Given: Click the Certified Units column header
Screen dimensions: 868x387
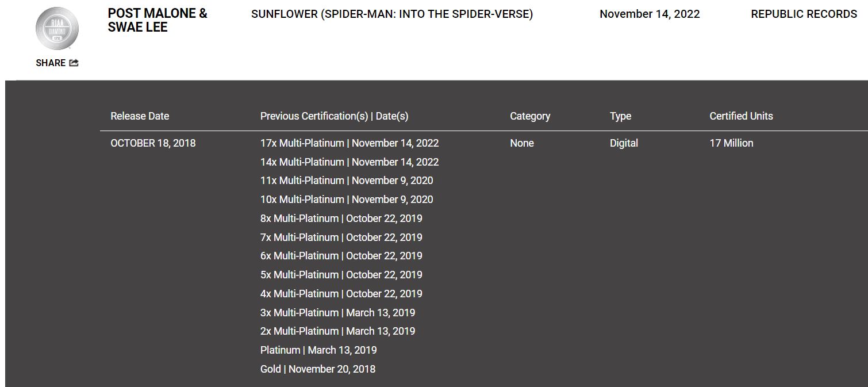Looking at the screenshot, I should (741, 116).
